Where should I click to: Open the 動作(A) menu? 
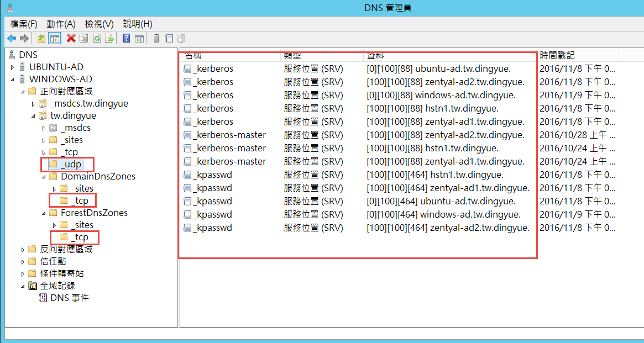61,24
